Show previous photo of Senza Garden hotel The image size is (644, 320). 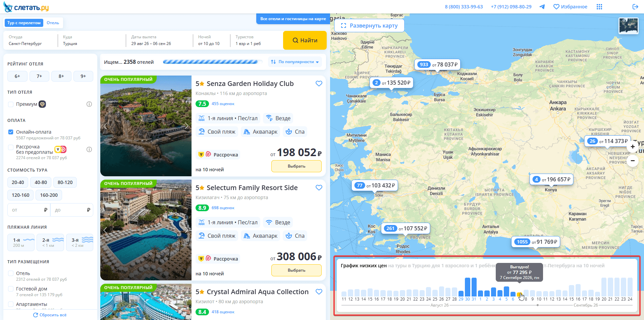(105, 126)
